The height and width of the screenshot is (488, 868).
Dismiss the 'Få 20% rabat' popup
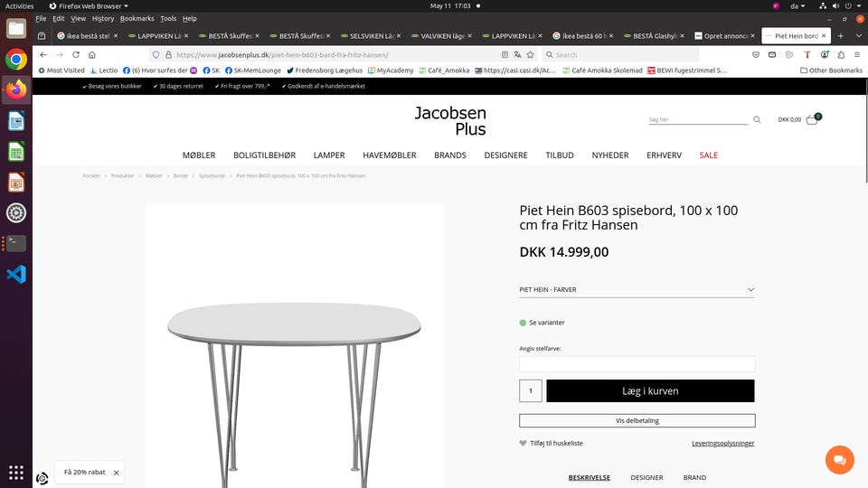117,473
